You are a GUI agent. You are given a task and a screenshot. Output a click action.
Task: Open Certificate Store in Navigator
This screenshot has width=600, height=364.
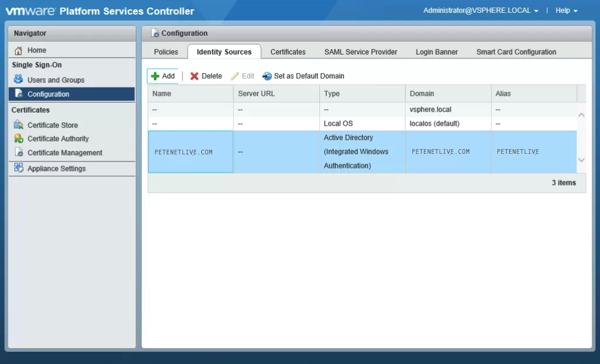coord(72,125)
